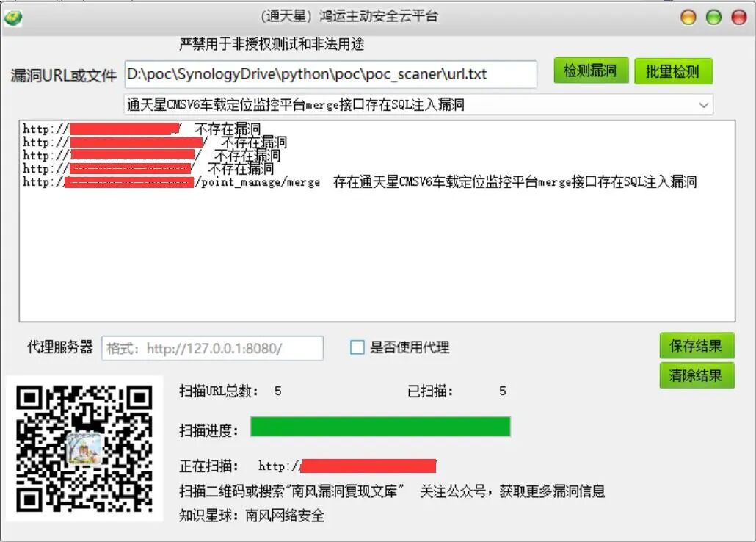Click the green maximize circle button
The image size is (756, 542).
[x=713, y=18]
